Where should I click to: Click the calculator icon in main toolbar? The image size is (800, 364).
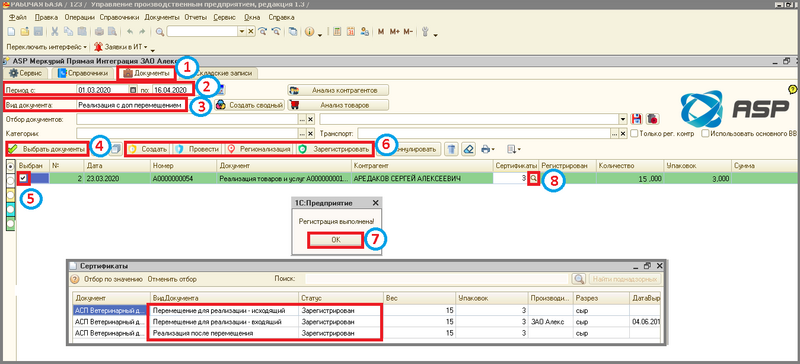pyautogui.click(x=337, y=32)
